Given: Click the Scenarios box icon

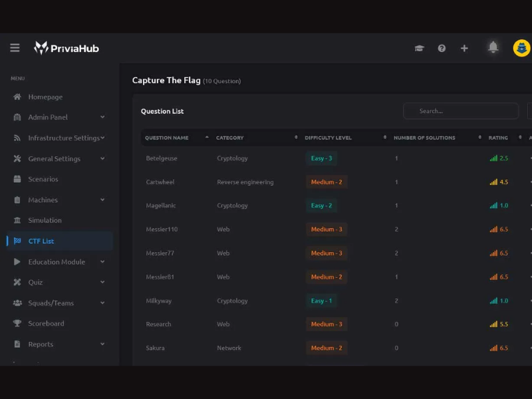Looking at the screenshot, I should [x=17, y=179].
